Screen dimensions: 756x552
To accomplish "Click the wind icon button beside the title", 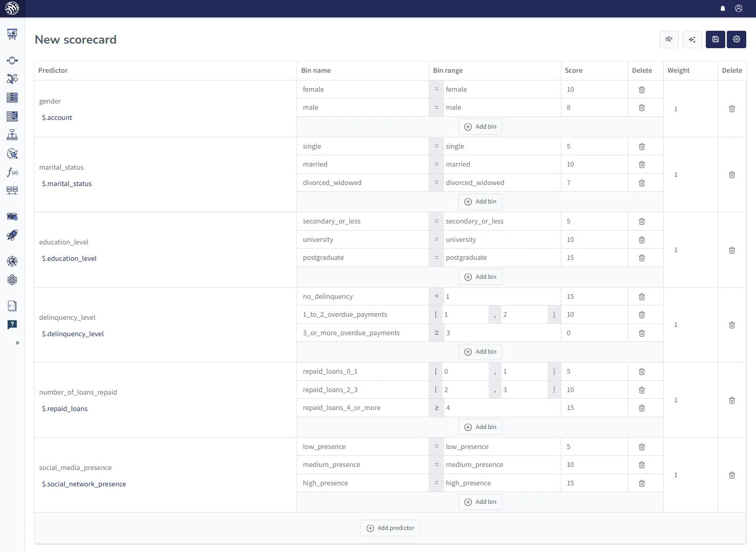I will click(x=669, y=39).
